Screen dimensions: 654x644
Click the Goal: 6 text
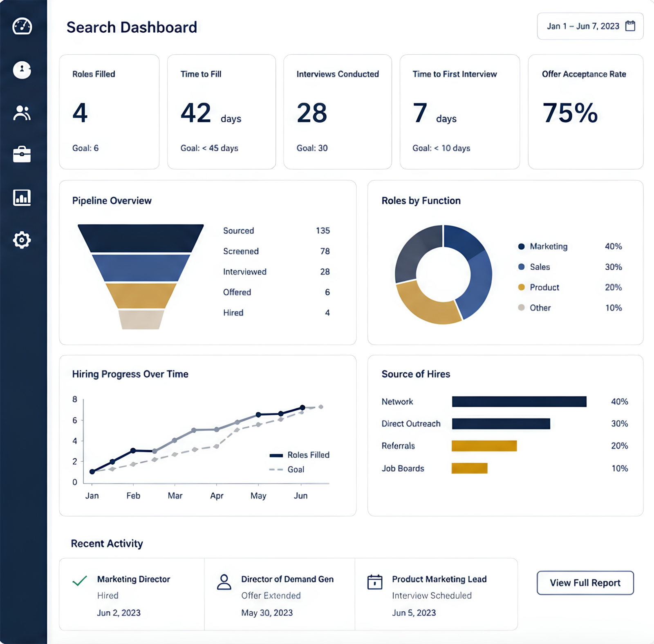85,148
